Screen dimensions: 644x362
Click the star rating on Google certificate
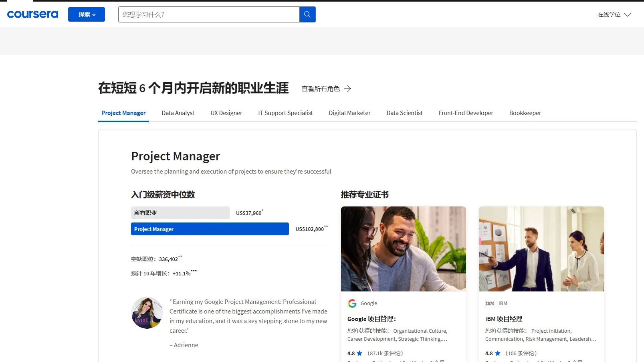tap(359, 353)
